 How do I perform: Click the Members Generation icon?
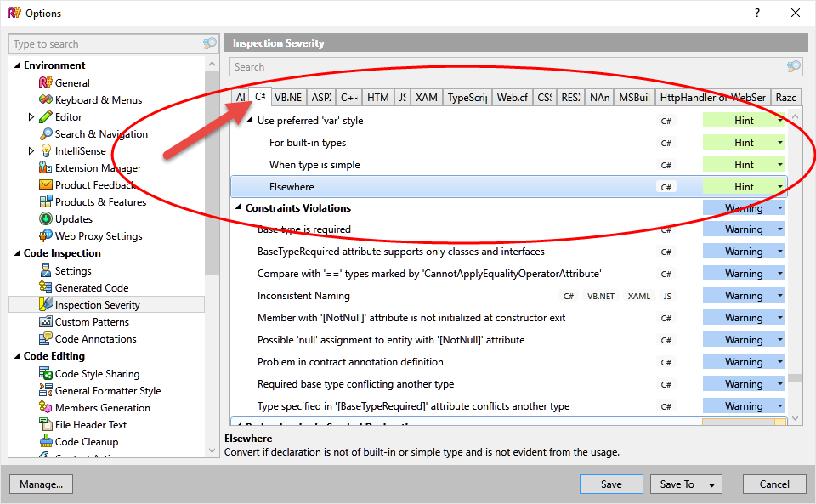point(46,407)
